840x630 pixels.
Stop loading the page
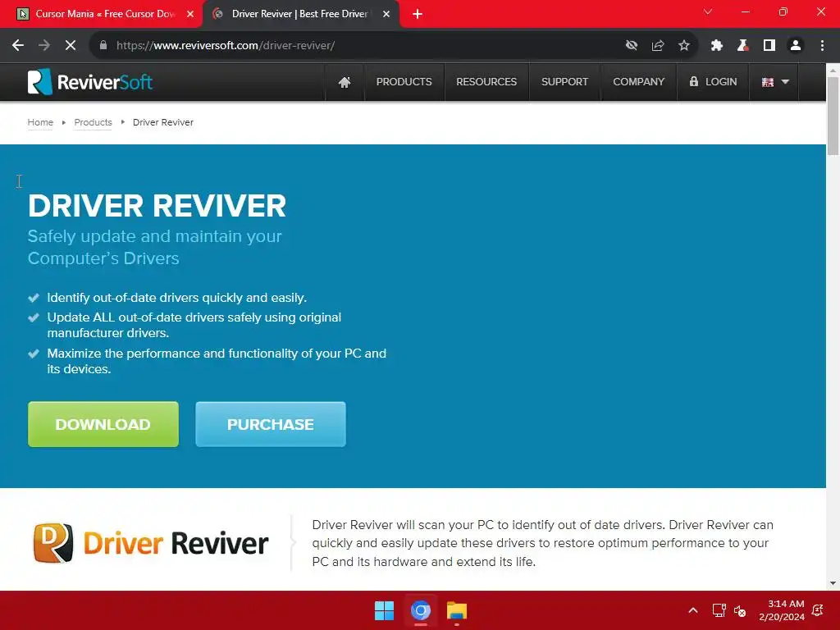click(x=71, y=46)
